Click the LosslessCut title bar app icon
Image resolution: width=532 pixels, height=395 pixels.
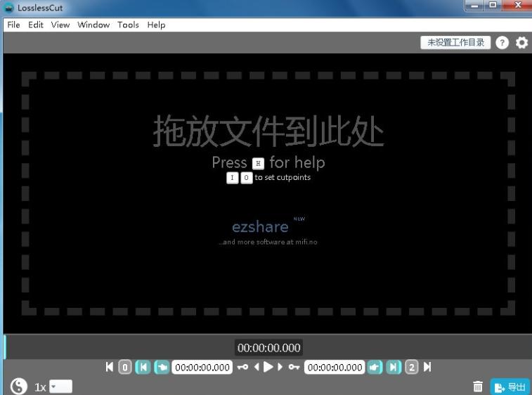pyautogui.click(x=8, y=8)
